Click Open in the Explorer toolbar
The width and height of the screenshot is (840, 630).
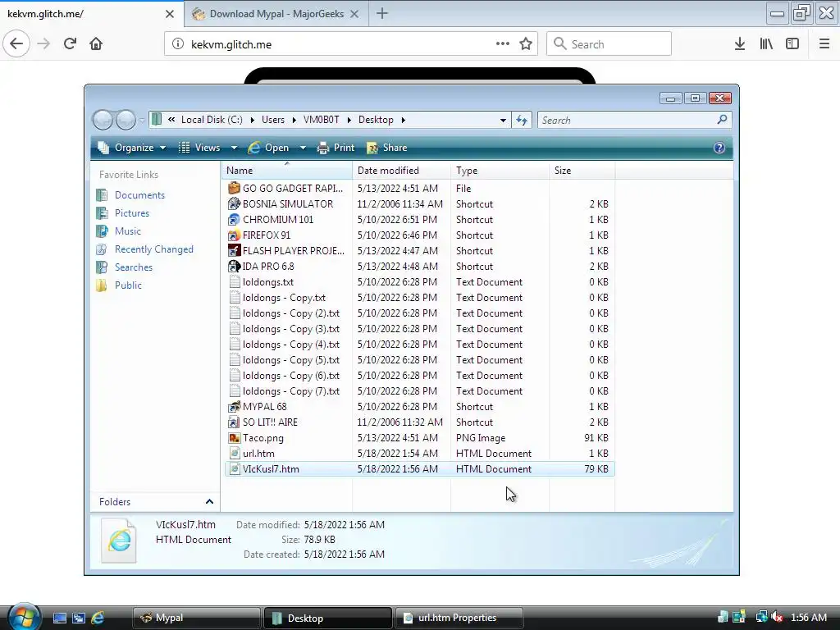point(268,148)
